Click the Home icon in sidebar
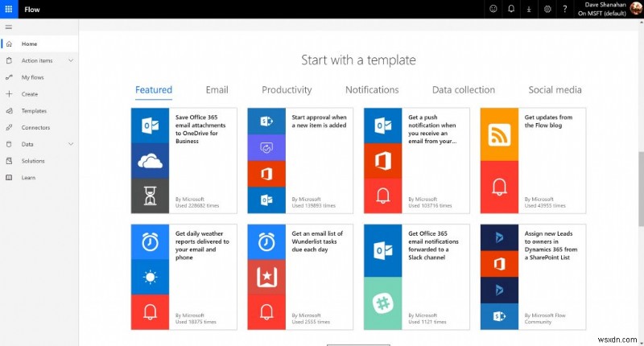This screenshot has height=346, width=644. pos(9,43)
